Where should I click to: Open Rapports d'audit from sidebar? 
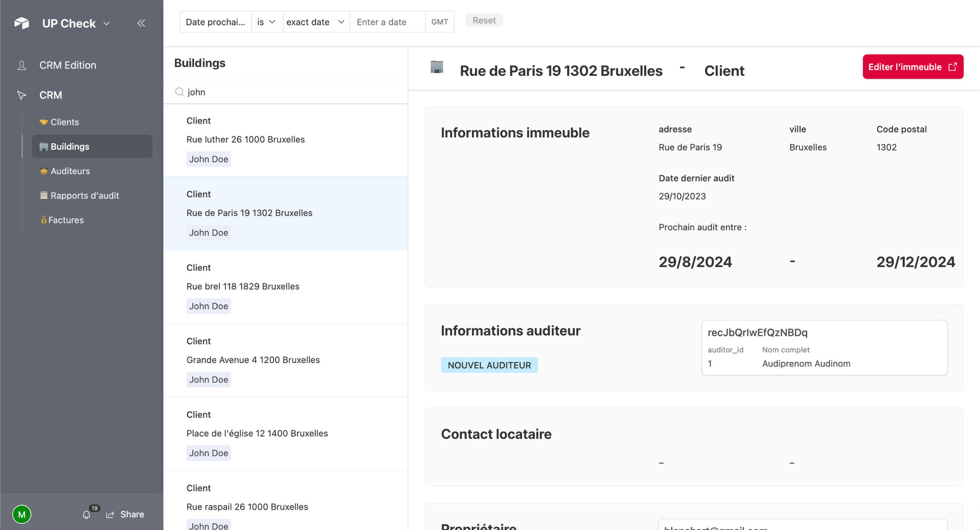[x=85, y=195]
